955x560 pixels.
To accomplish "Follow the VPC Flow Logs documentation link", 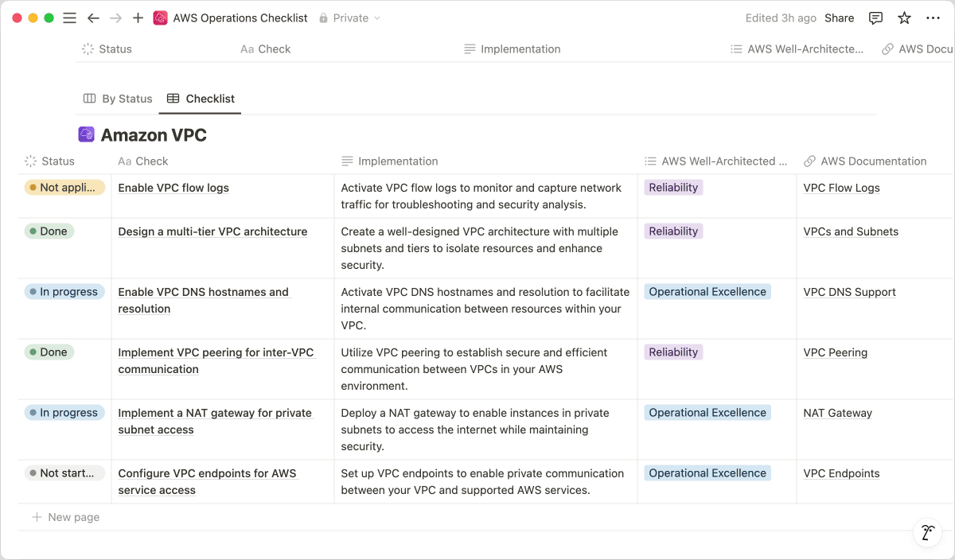I will tap(841, 188).
